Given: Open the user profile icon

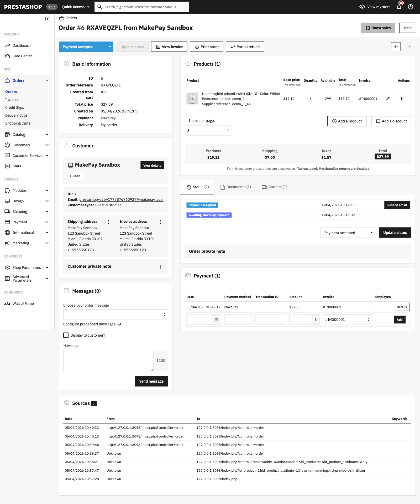Looking at the screenshot, I should 411,7.
